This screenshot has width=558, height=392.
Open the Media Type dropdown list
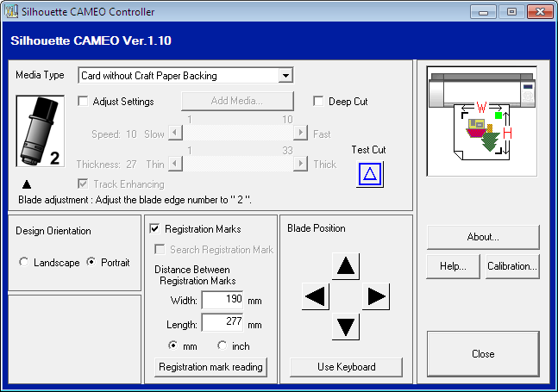[x=285, y=76]
